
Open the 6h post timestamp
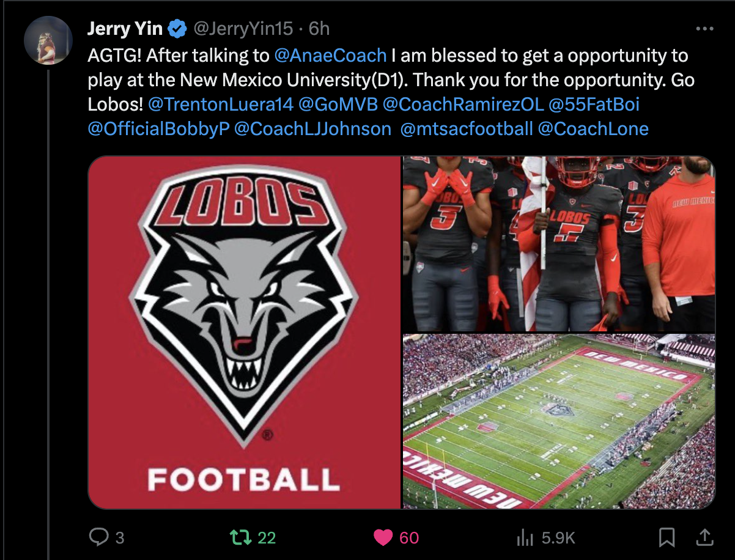(x=319, y=28)
